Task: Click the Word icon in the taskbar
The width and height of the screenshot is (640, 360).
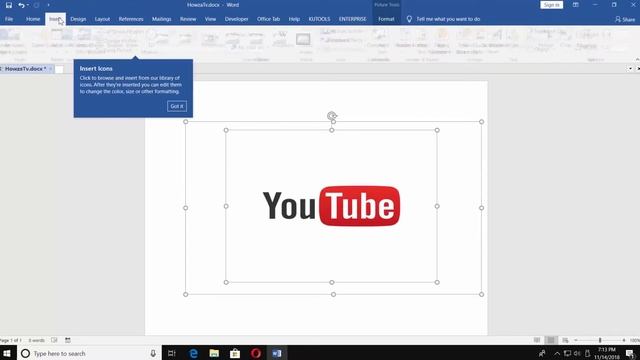Action: click(x=277, y=353)
